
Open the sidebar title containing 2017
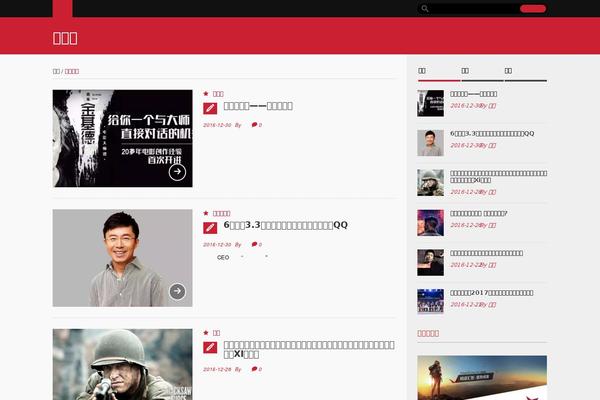(492, 293)
